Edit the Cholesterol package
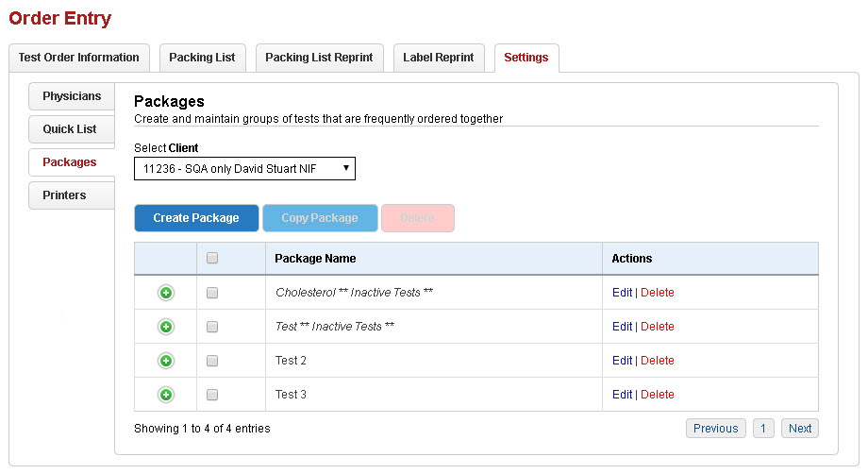Viewport: 868px width, 474px height. [622, 293]
